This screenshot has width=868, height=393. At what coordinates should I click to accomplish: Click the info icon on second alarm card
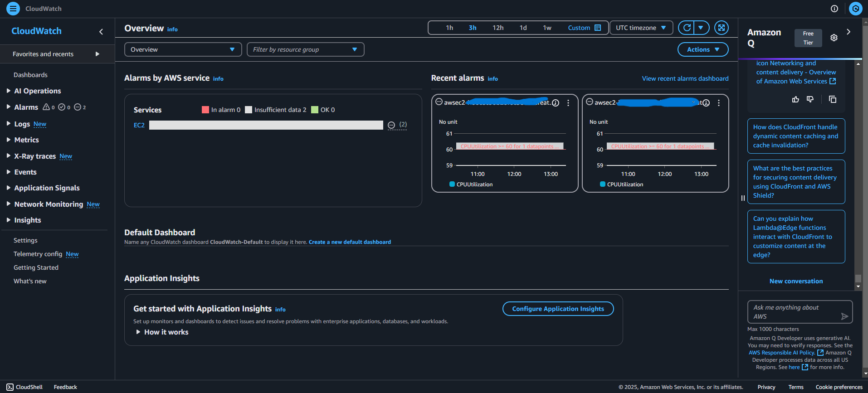[x=706, y=103]
